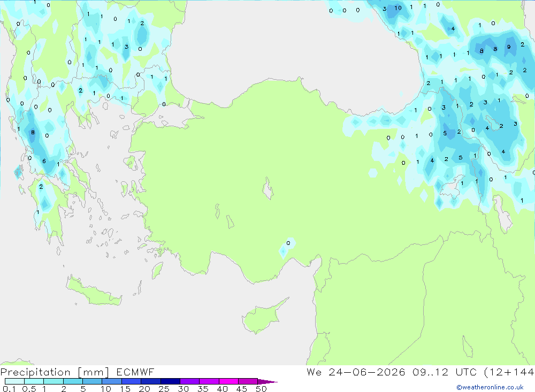Click the legend label 15
Image resolution: width=535 pixels, height=392 pixels.
click(x=125, y=389)
